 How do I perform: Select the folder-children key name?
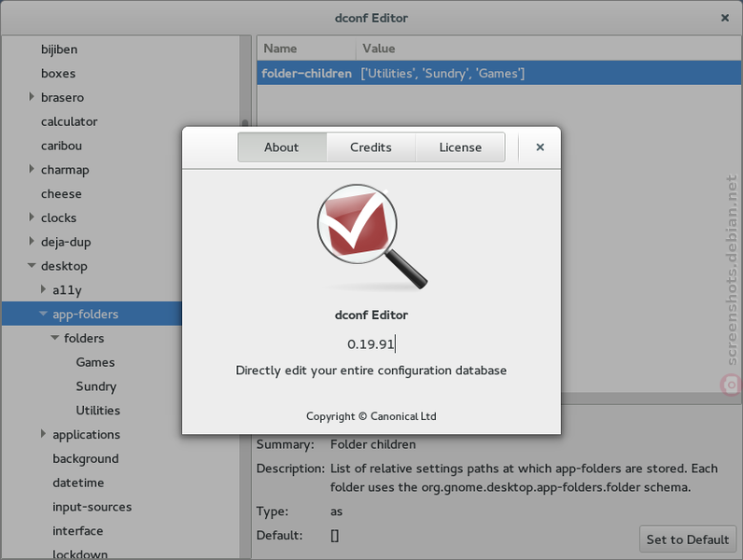pyautogui.click(x=306, y=74)
